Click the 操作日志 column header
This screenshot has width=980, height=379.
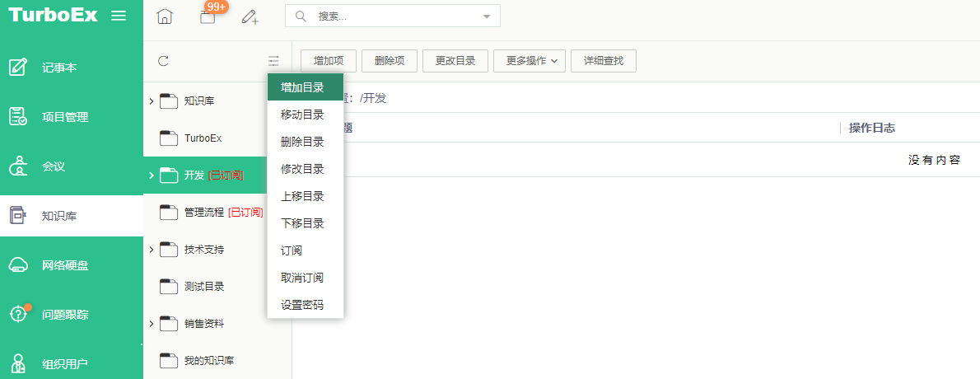pyautogui.click(x=872, y=128)
